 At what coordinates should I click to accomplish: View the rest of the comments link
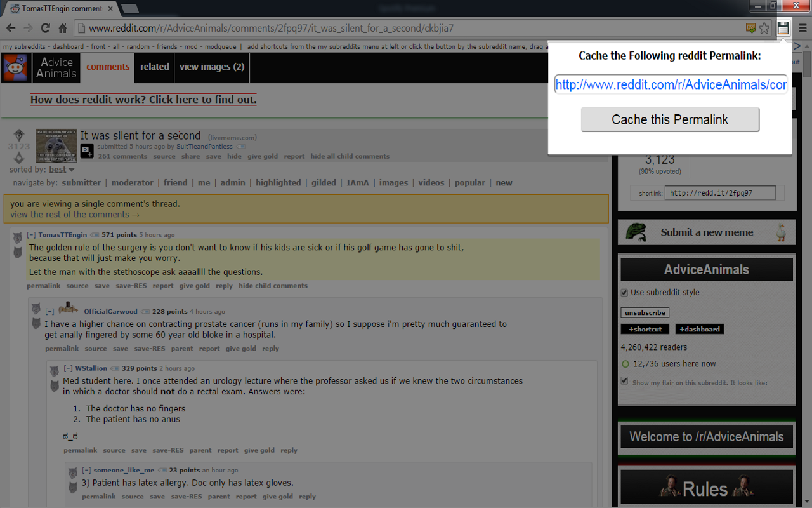click(75, 215)
